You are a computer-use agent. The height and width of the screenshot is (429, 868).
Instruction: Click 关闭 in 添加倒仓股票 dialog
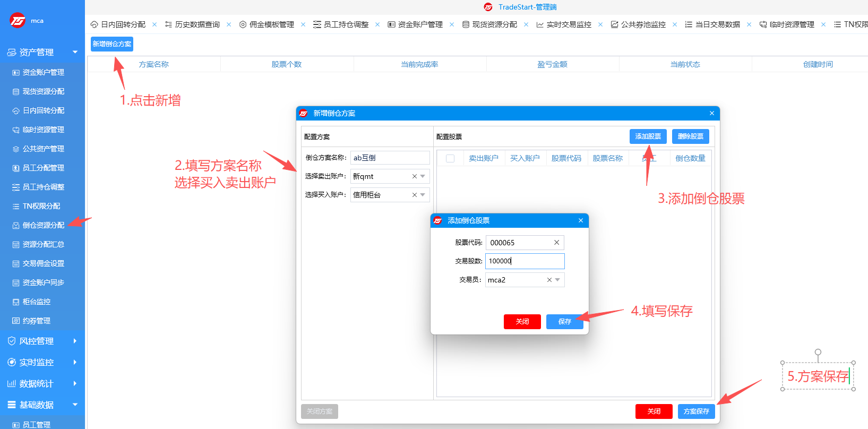(x=522, y=322)
